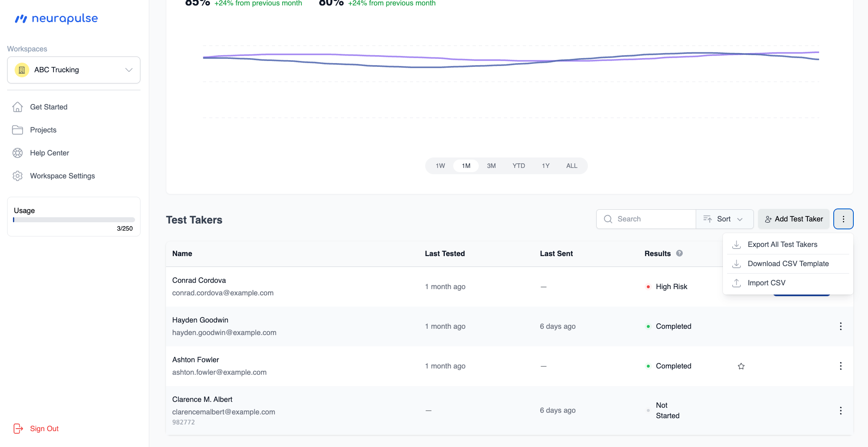Click the Projects folder icon
The height and width of the screenshot is (447, 868).
pyautogui.click(x=18, y=130)
